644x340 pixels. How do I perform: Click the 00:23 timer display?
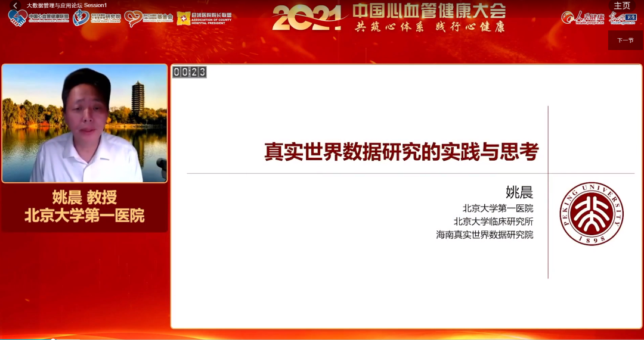[190, 72]
